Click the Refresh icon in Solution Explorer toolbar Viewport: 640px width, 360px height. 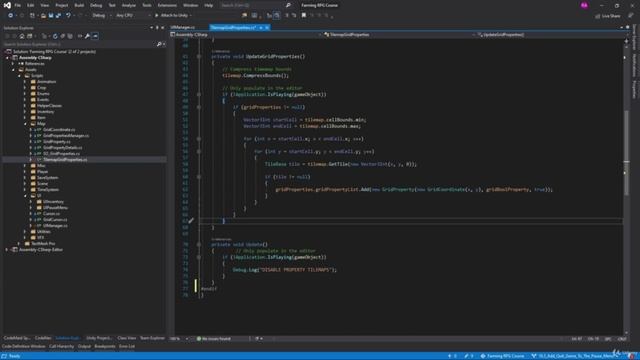(55, 36)
